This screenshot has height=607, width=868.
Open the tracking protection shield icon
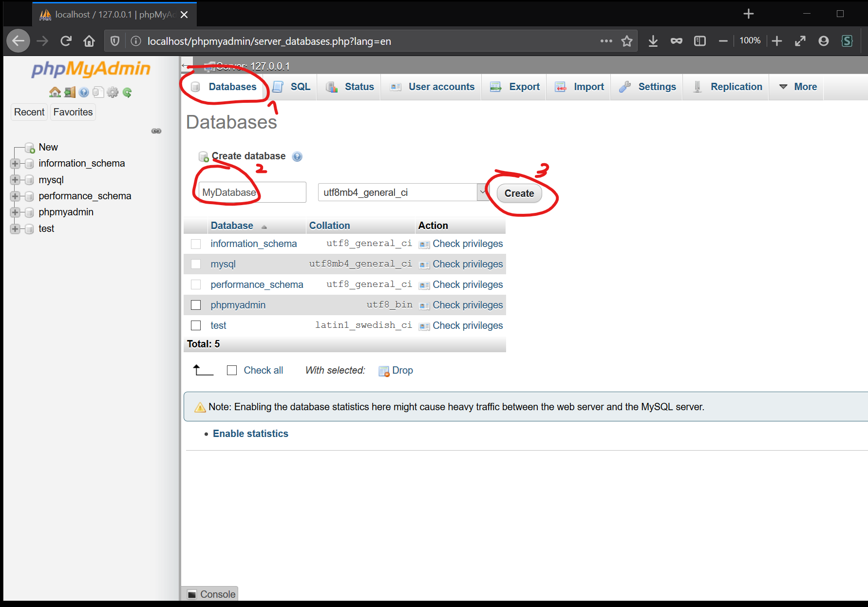(115, 41)
